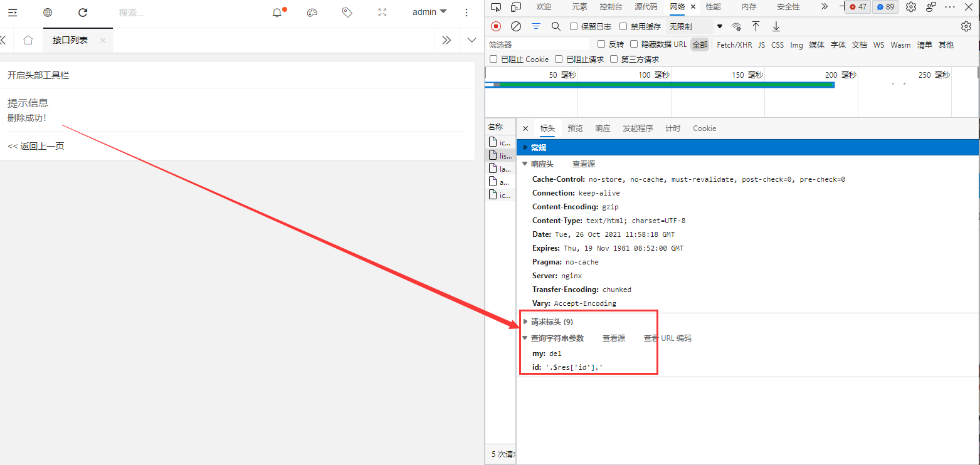
Task: Click the refresh icon in admin header
Action: point(83,13)
